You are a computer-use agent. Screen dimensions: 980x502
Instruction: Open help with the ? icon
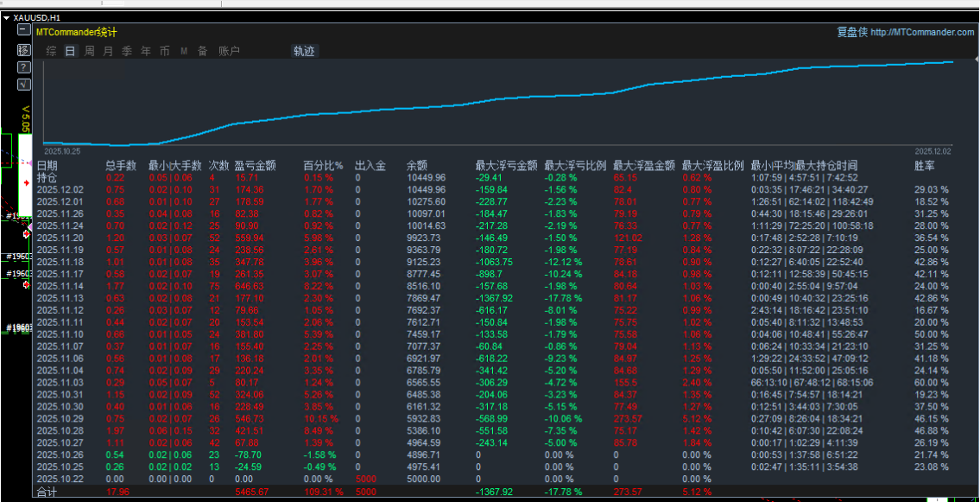point(23,67)
